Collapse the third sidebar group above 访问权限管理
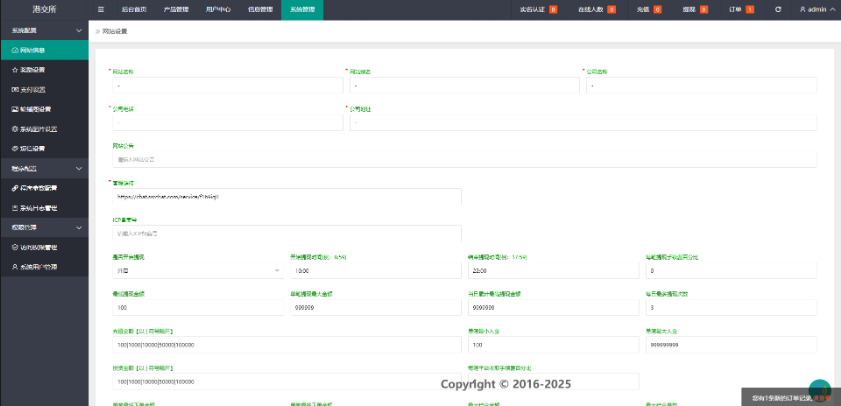This screenshot has height=406, width=841. tap(79, 227)
